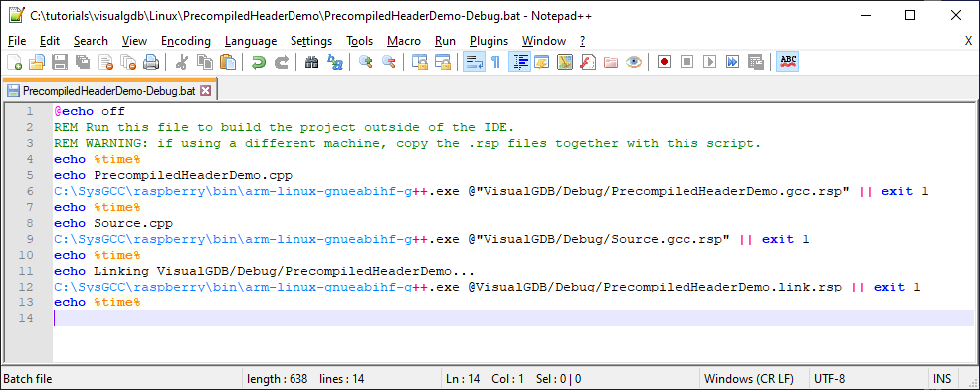Expand the Language menu
The height and width of the screenshot is (390, 980).
coord(251,41)
